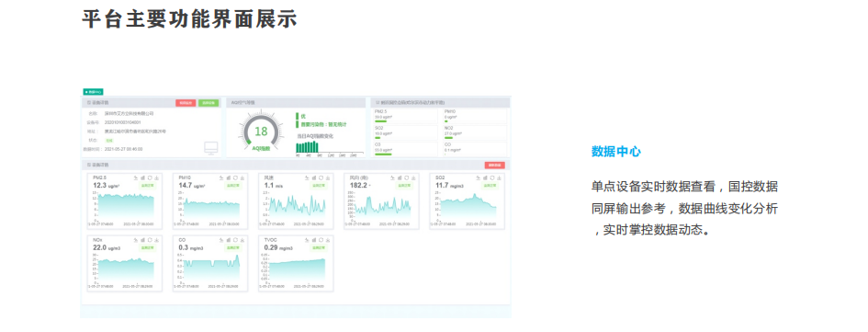
Task: Click the red button on the sensor cards header
Action: (x=495, y=166)
